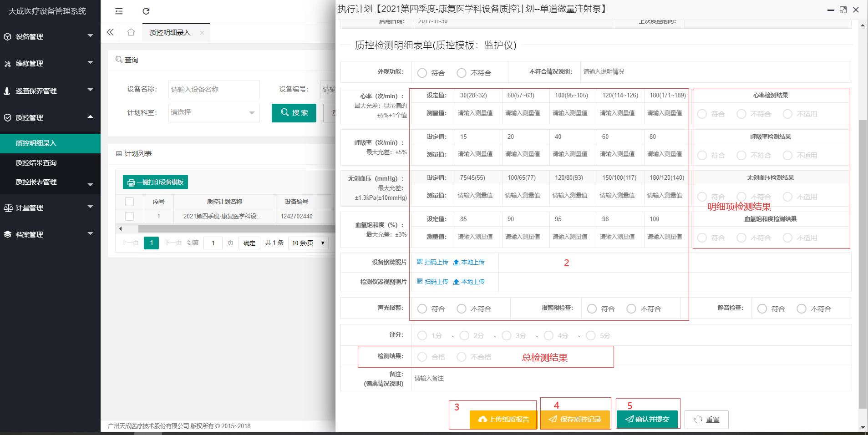Screen dimensions: 868x435
Task: Click the 重置 reset button
Action: [x=706, y=420]
